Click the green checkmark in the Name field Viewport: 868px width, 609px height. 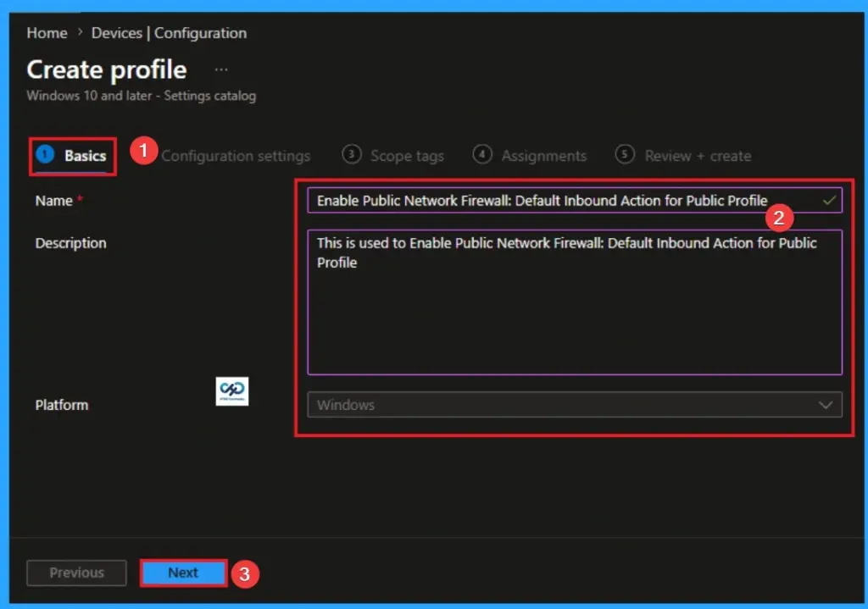826,201
